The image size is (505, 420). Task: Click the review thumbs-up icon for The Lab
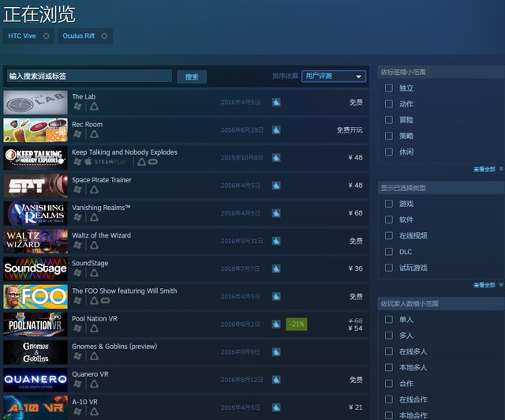[x=276, y=103]
